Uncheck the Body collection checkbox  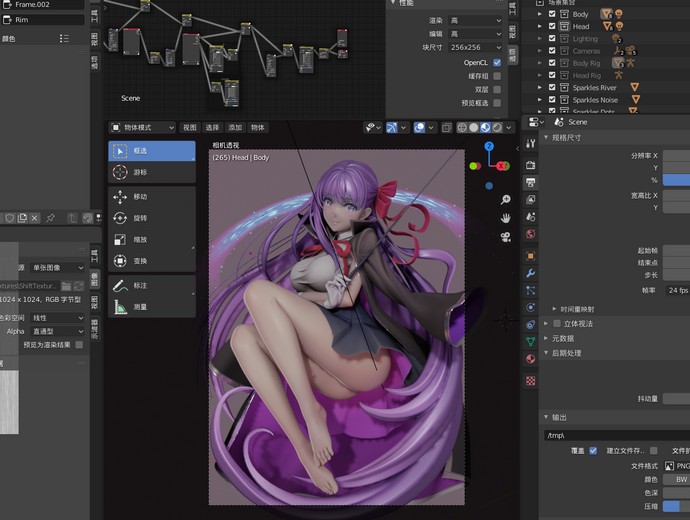click(x=552, y=15)
